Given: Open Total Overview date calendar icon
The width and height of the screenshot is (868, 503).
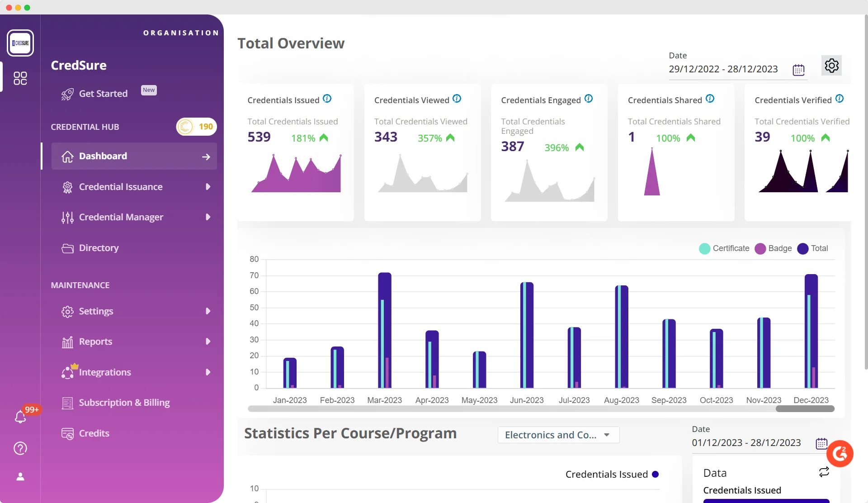Looking at the screenshot, I should click(x=798, y=70).
